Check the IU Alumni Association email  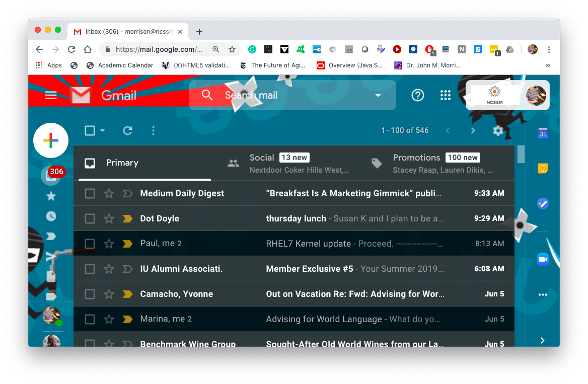point(90,269)
